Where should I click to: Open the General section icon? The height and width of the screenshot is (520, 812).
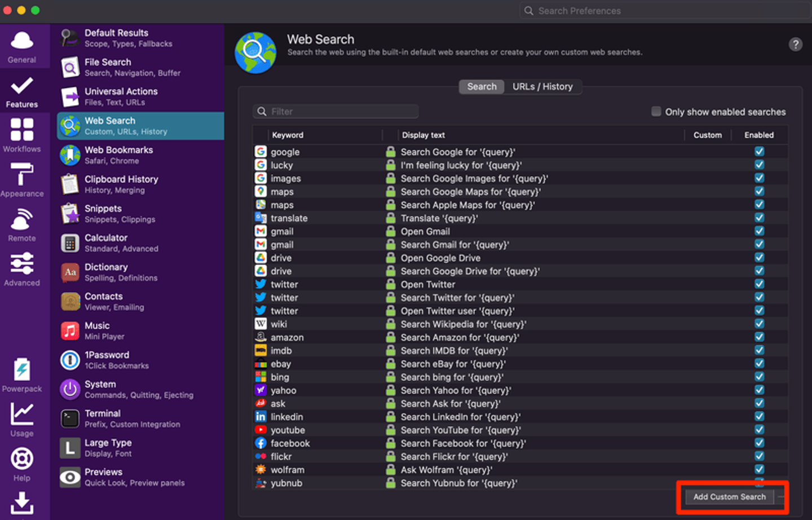22,41
